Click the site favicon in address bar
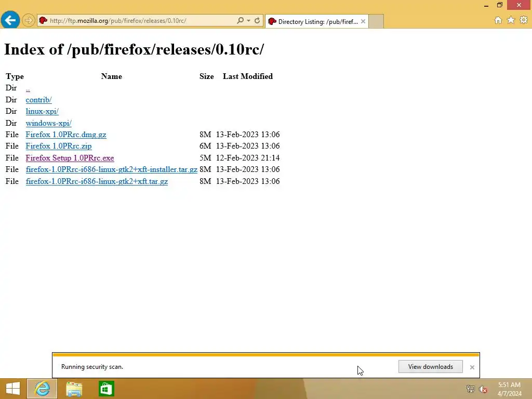 43,21
